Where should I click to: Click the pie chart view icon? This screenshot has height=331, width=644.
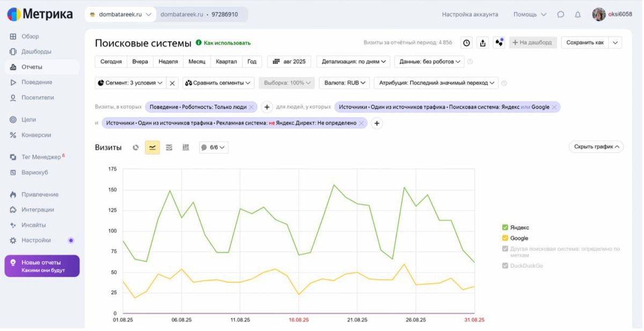tap(136, 147)
